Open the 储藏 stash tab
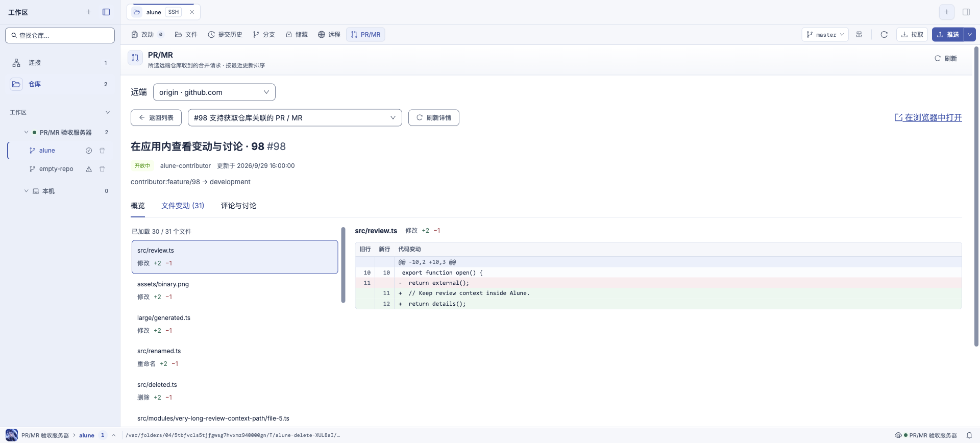This screenshot has height=443, width=980. click(297, 35)
